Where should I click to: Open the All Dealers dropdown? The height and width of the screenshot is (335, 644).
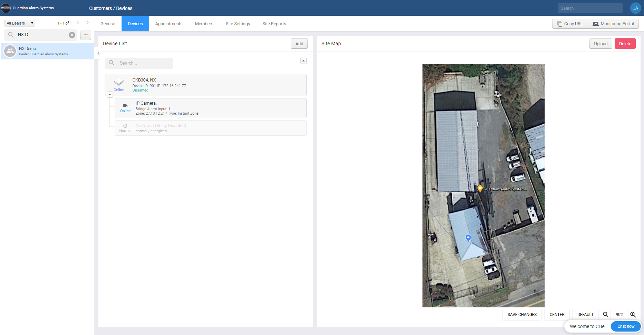pyautogui.click(x=20, y=23)
